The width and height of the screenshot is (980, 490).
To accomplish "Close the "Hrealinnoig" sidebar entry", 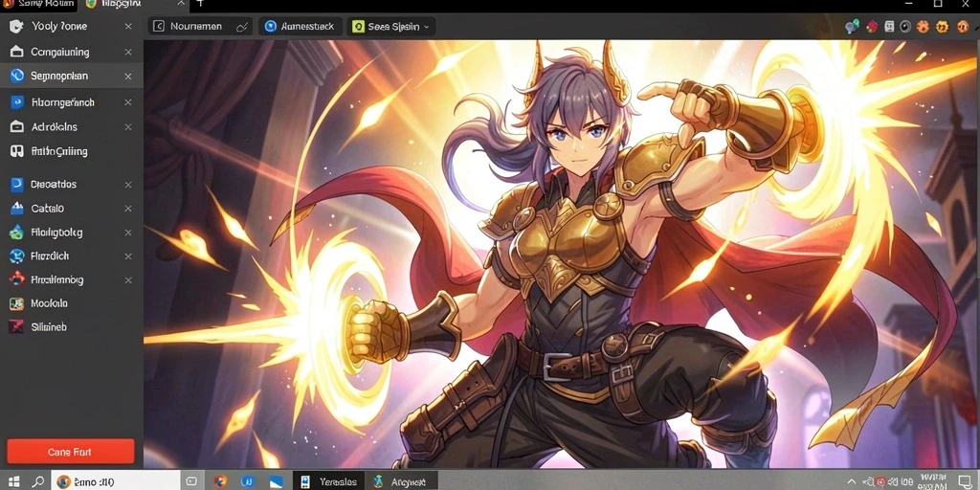I will point(128,280).
